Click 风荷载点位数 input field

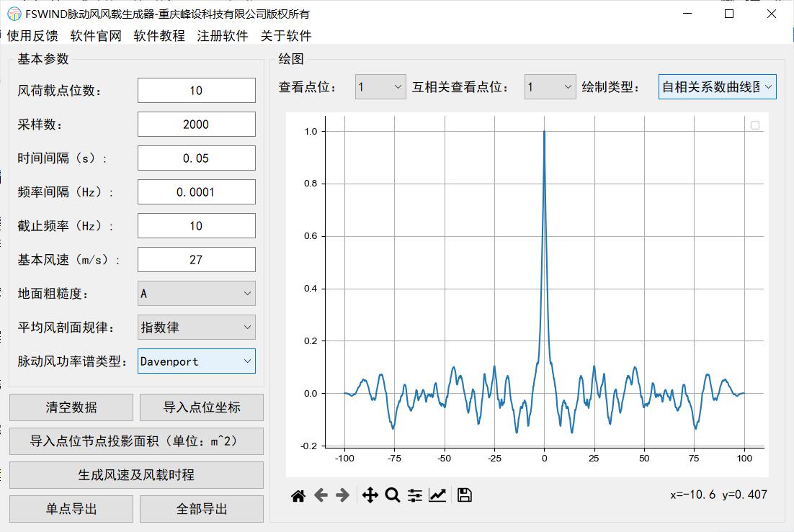(197, 91)
